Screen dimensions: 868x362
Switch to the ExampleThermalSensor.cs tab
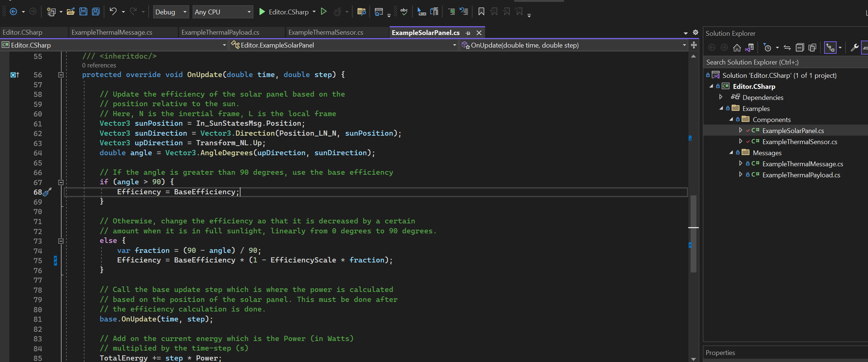[326, 32]
